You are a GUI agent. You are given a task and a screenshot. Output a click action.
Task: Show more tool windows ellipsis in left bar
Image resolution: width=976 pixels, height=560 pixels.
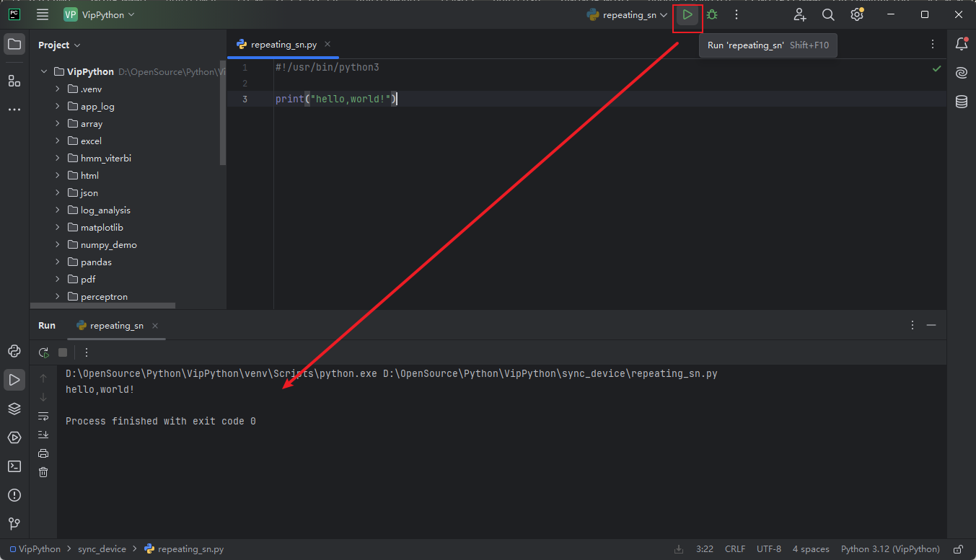14,110
